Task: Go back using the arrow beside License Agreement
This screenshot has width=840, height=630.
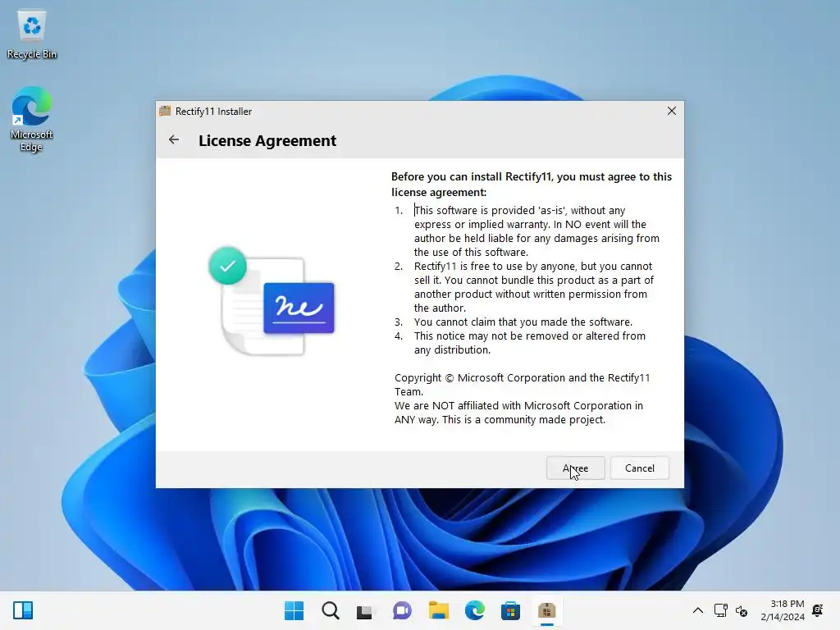Action: [174, 140]
